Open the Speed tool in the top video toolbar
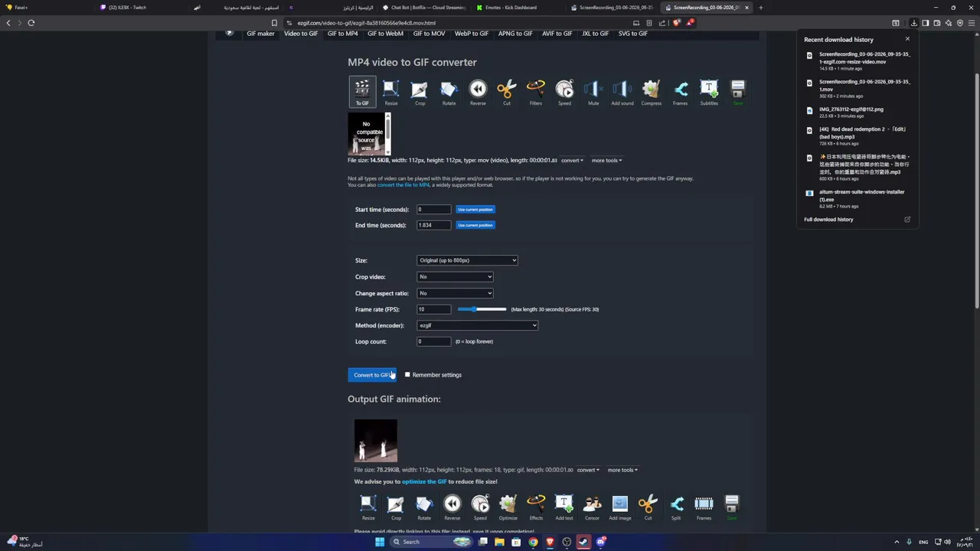Viewport: 980px width, 551px height. tap(564, 92)
